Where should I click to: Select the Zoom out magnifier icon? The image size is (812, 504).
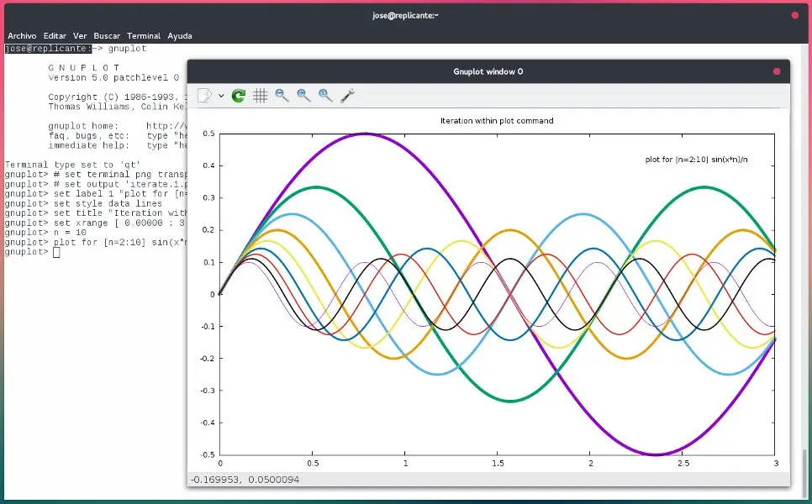point(281,95)
